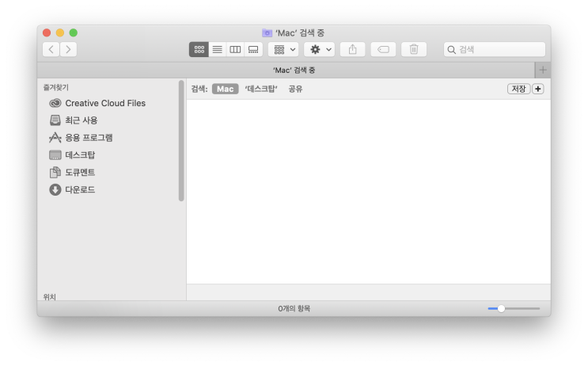Click the 다운로드 download arrow icon
The image size is (588, 366).
(55, 189)
